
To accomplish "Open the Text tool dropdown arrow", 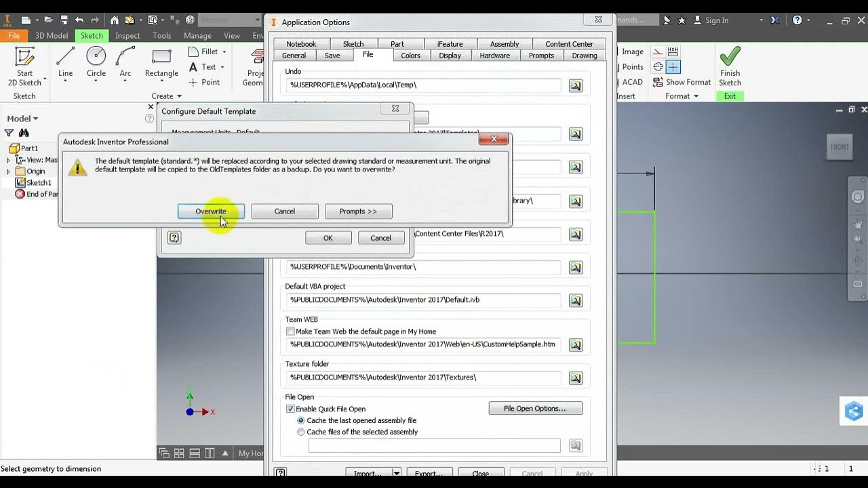I will [222, 67].
